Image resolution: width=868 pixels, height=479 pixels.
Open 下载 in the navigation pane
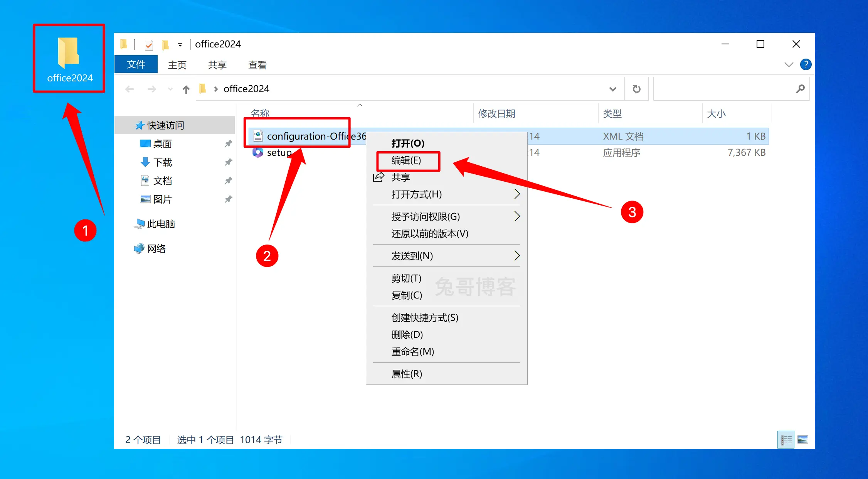[162, 162]
